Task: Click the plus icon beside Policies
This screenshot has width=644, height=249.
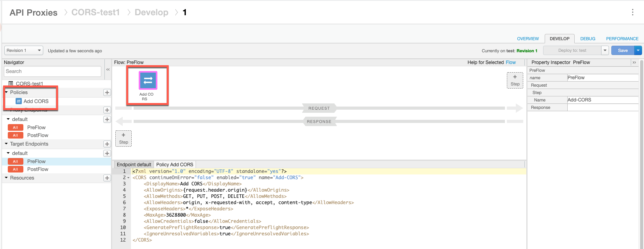Action: point(107,92)
